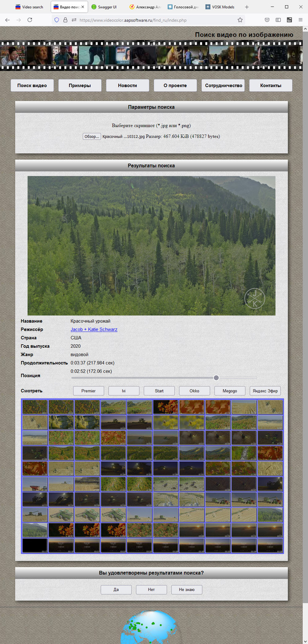Viewport: 308px width, 644px height.
Task: Click the shield tracking protection icon
Action: point(56,20)
